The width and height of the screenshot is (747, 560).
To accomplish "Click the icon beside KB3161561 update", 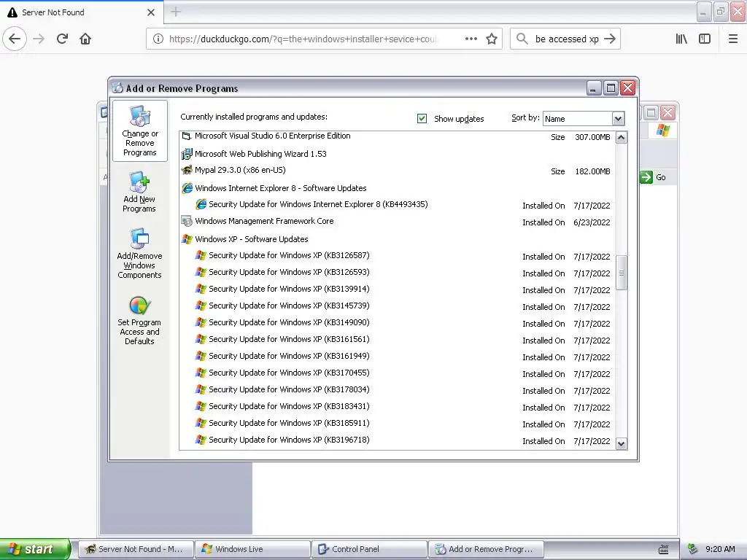I will click(201, 339).
